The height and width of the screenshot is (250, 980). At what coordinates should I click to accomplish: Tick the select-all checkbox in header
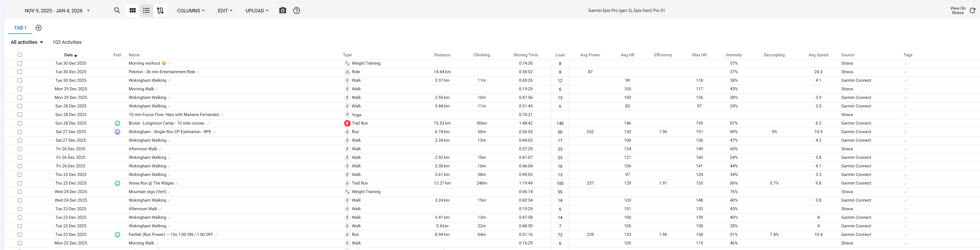click(20, 55)
